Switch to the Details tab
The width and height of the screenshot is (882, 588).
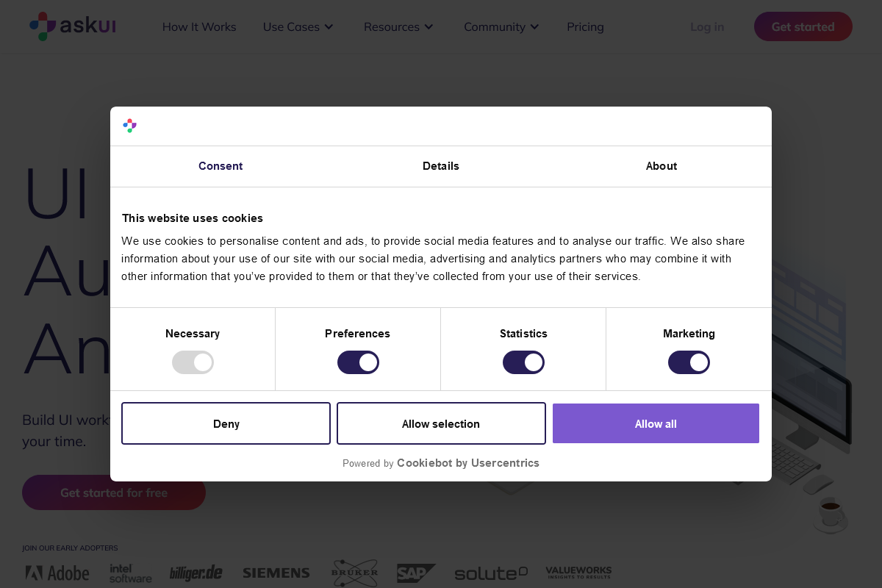[441, 166]
